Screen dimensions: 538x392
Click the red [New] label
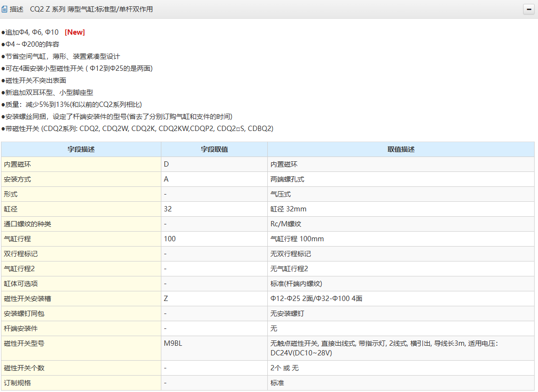point(75,32)
